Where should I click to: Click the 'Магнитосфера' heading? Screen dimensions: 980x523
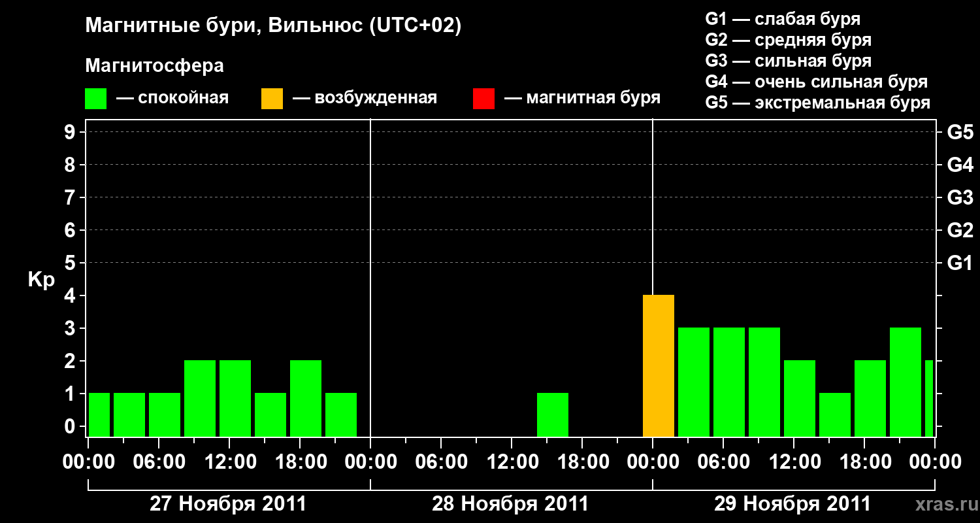tap(155, 66)
